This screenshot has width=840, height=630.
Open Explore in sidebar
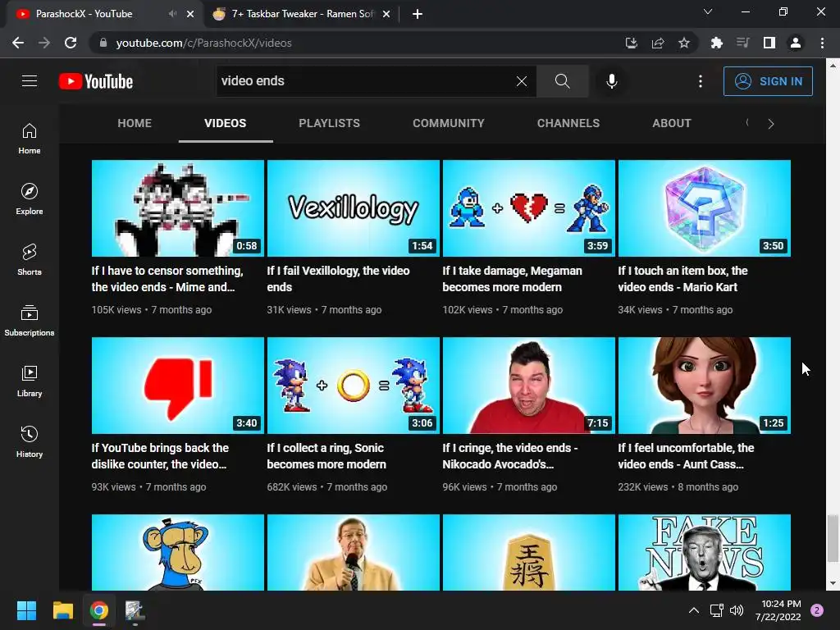coord(30,199)
